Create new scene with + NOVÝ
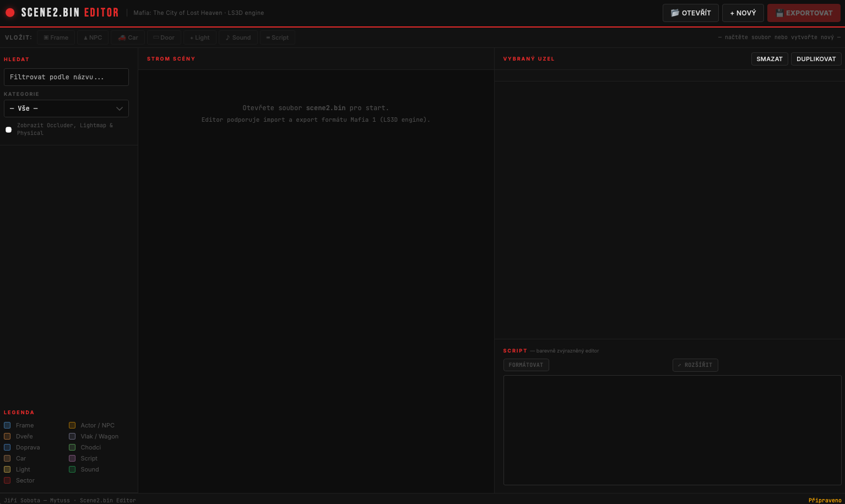The width and height of the screenshot is (845, 504). coord(743,13)
